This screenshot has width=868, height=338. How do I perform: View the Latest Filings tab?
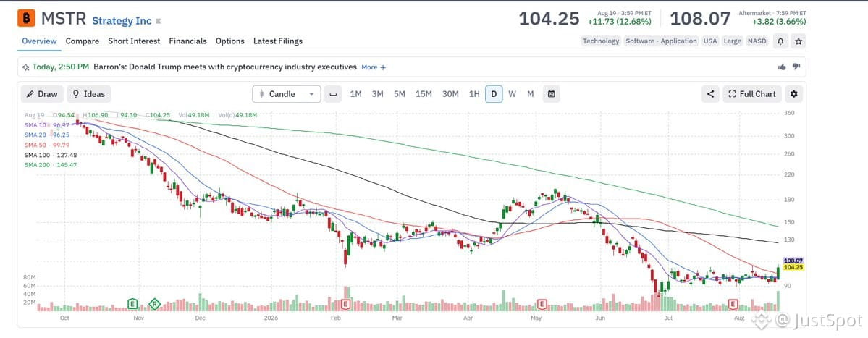click(278, 41)
